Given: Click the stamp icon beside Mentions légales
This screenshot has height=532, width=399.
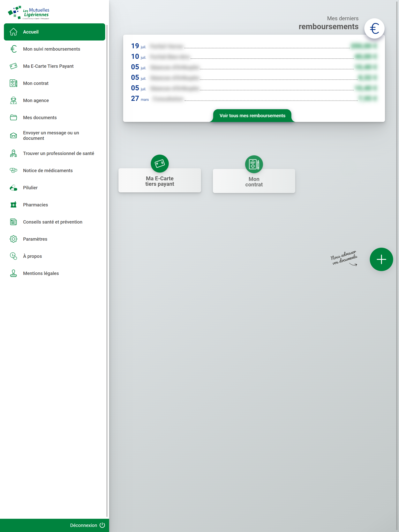Looking at the screenshot, I should [13, 273].
